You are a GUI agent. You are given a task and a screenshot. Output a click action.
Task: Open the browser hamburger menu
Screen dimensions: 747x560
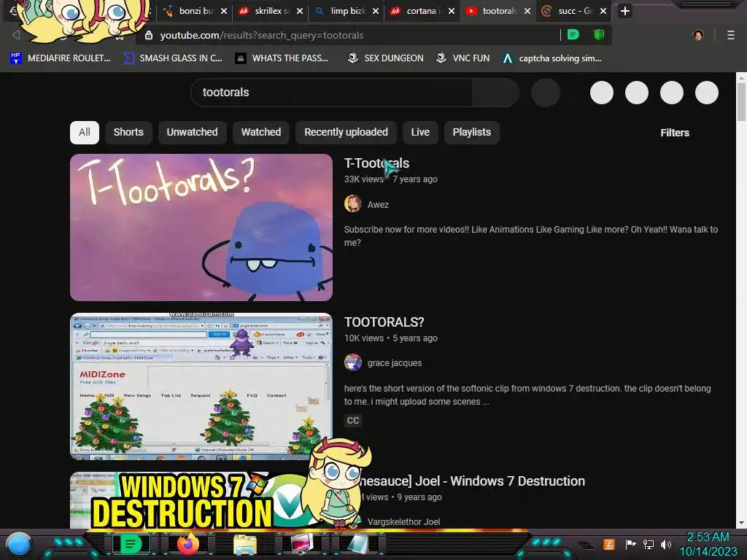731,35
